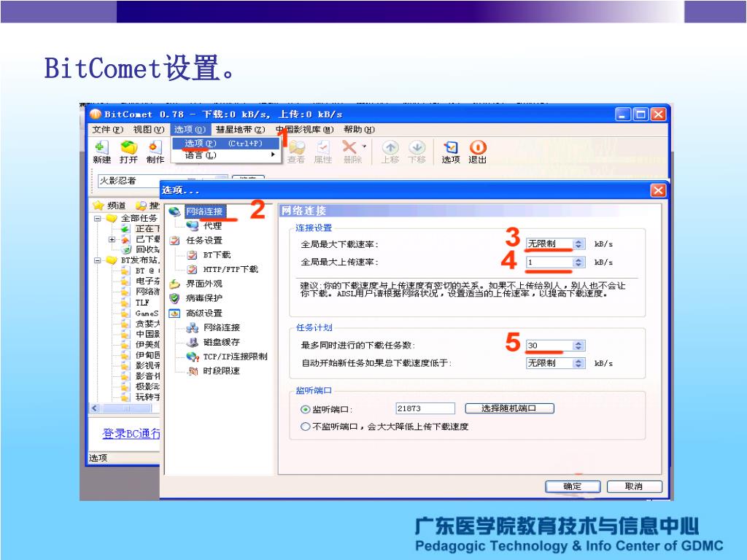Click spinner of 自动开始新任务 speed field
The height and width of the screenshot is (560, 747).
(578, 363)
